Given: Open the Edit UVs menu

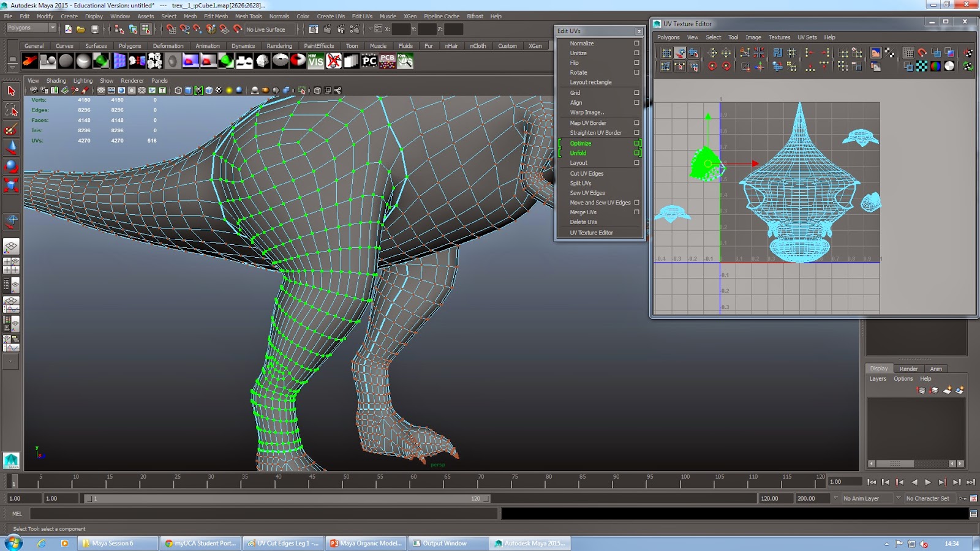Looking at the screenshot, I should pyautogui.click(x=362, y=17).
